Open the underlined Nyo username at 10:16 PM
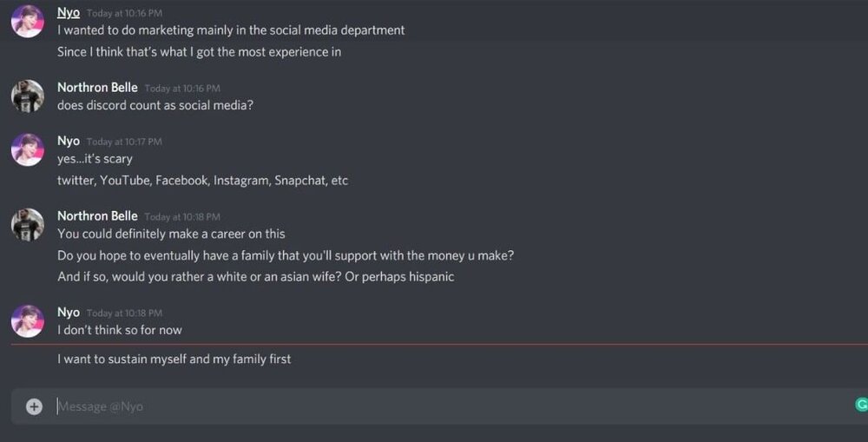The width and height of the screenshot is (868, 442). pyautogui.click(x=69, y=12)
